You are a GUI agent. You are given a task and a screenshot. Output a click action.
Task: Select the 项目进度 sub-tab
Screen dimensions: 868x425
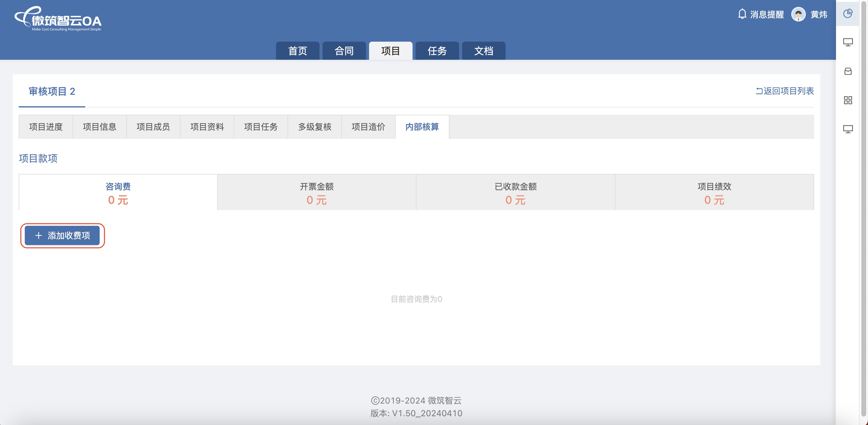click(46, 127)
